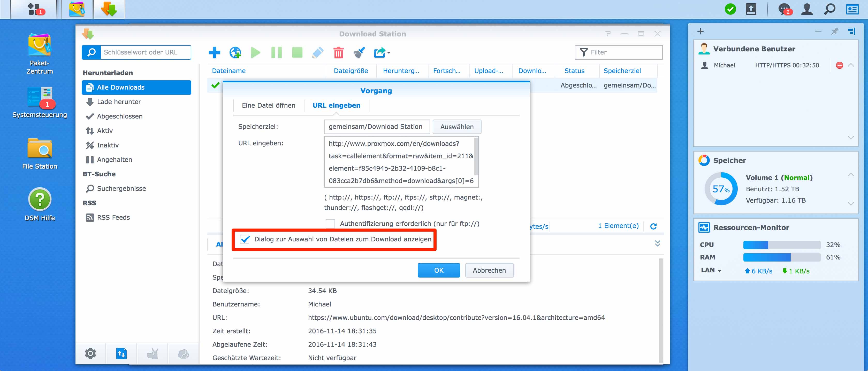Image resolution: width=868 pixels, height=371 pixels.
Task: Open File Station desktop shortcut
Action: 40,154
